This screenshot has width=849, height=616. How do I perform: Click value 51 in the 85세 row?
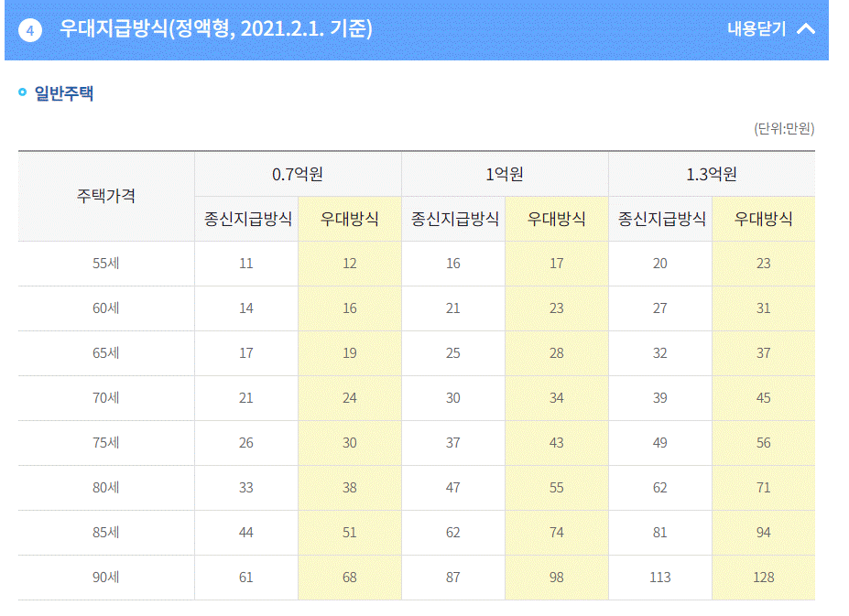350,533
